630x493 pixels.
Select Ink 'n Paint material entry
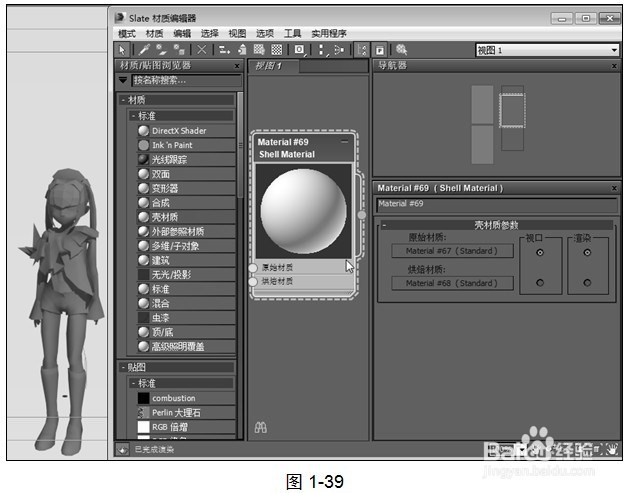pos(186,145)
